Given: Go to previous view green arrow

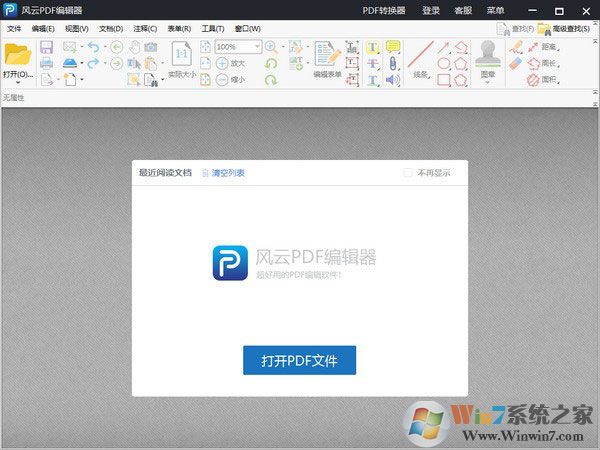Looking at the screenshot, I should click(117, 47).
